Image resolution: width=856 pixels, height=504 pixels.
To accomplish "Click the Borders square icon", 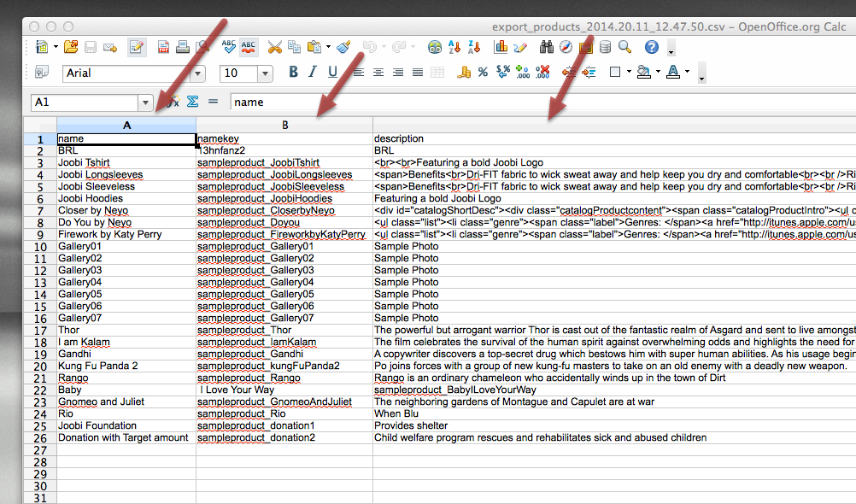I will 615,72.
